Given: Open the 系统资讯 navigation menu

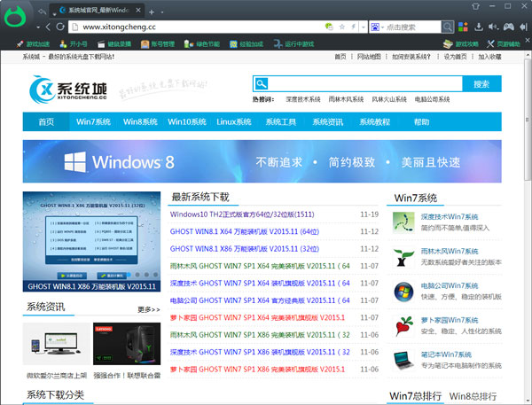Looking at the screenshot, I should pos(328,121).
